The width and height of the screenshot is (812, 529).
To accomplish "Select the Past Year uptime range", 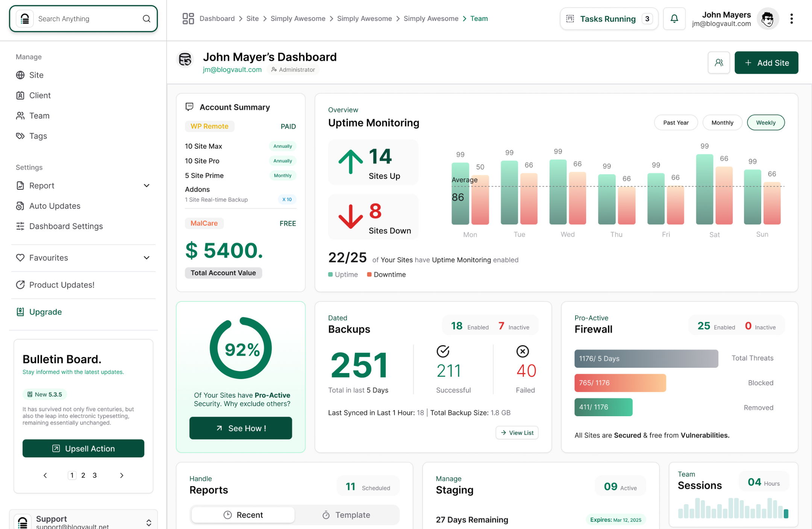I will [676, 123].
